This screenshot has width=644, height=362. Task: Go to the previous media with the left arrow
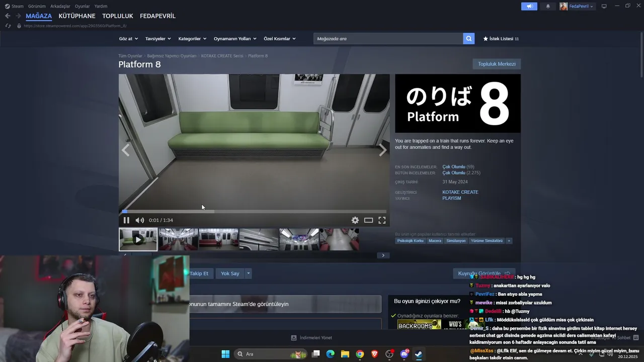coord(125,150)
